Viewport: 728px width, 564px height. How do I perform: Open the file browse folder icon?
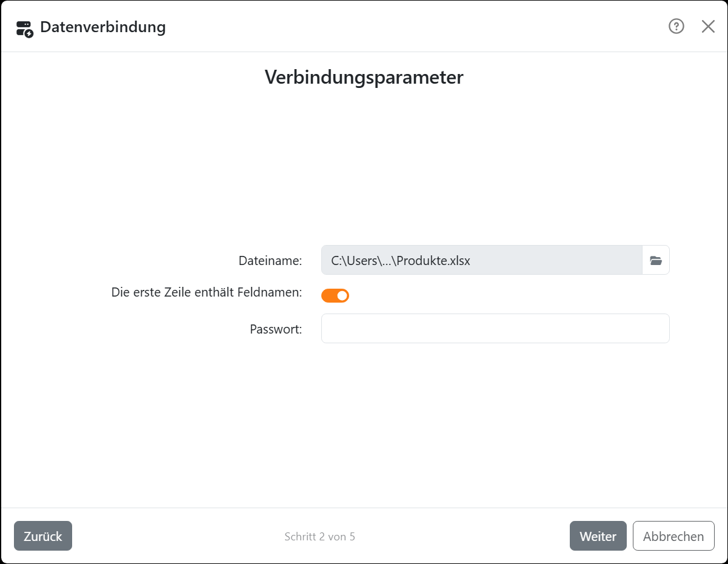656,260
